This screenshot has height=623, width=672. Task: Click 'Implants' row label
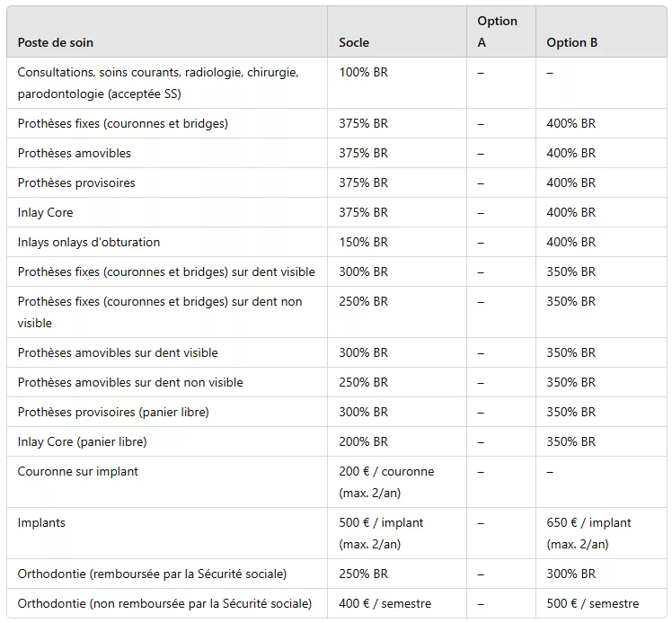pos(41,523)
